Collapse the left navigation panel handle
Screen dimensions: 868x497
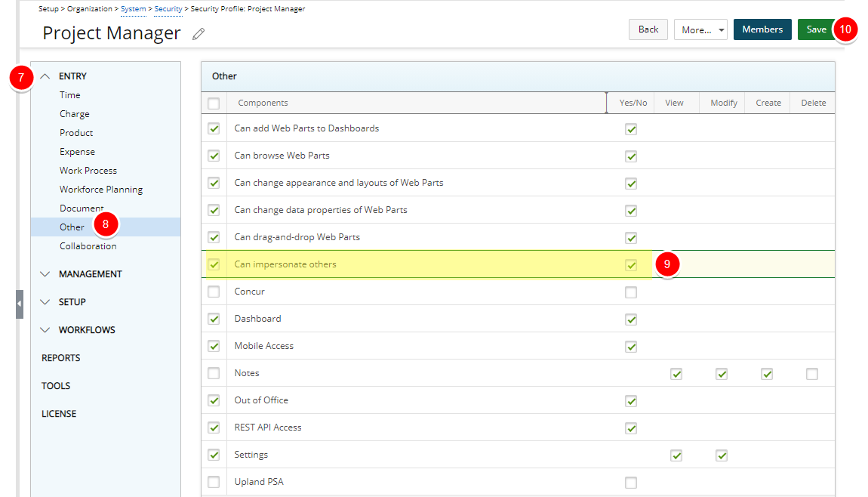[x=20, y=304]
